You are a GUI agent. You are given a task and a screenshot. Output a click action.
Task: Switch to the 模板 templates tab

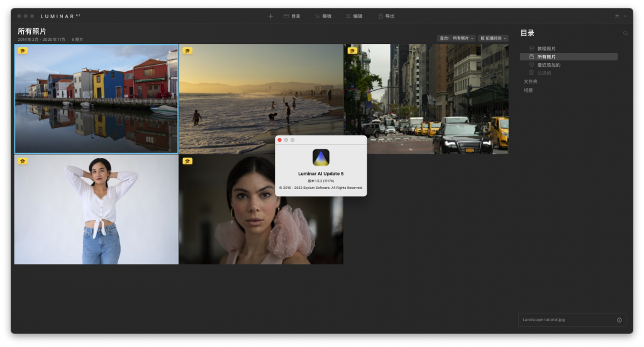point(323,16)
